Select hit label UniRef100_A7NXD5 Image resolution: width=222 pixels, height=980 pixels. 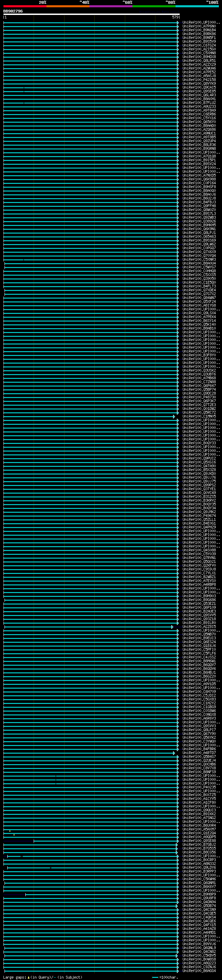click(199, 175)
